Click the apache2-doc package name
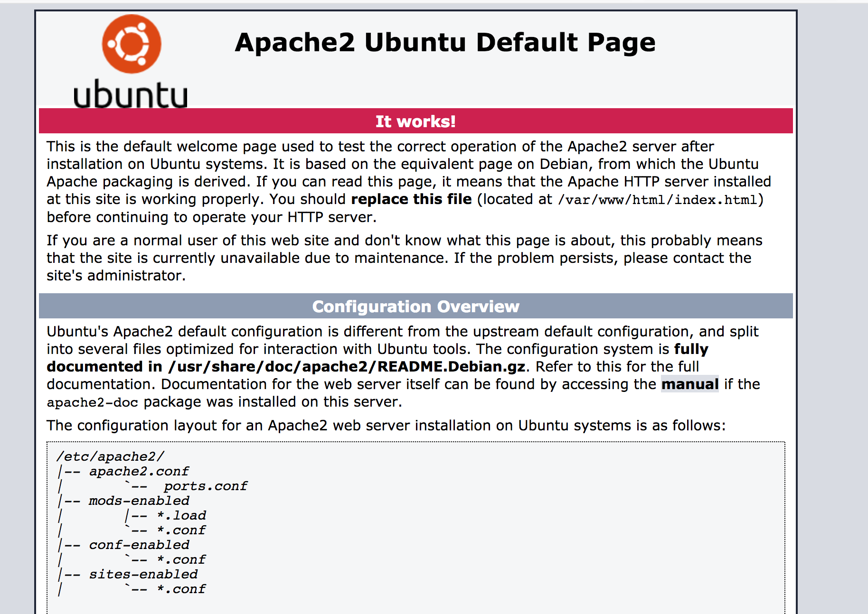 coord(92,402)
